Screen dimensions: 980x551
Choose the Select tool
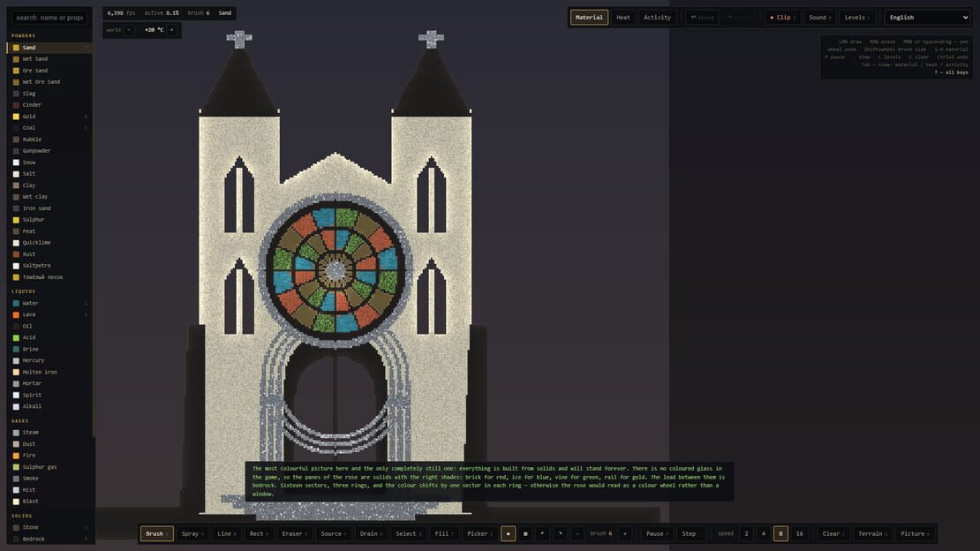coord(408,533)
